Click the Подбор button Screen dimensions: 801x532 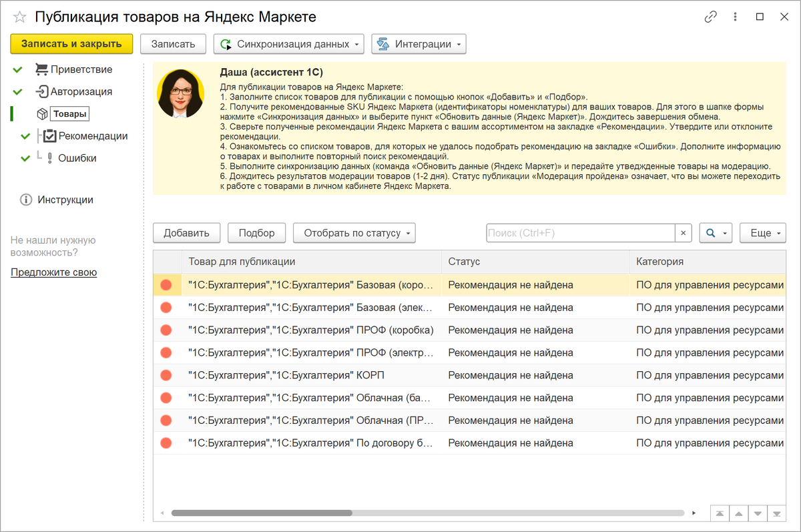pyautogui.click(x=257, y=233)
